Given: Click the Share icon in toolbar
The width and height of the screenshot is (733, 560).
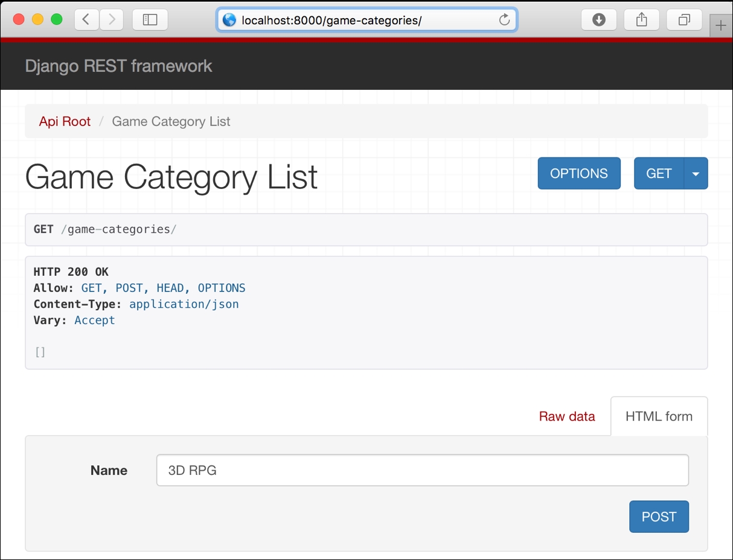Looking at the screenshot, I should pos(641,20).
